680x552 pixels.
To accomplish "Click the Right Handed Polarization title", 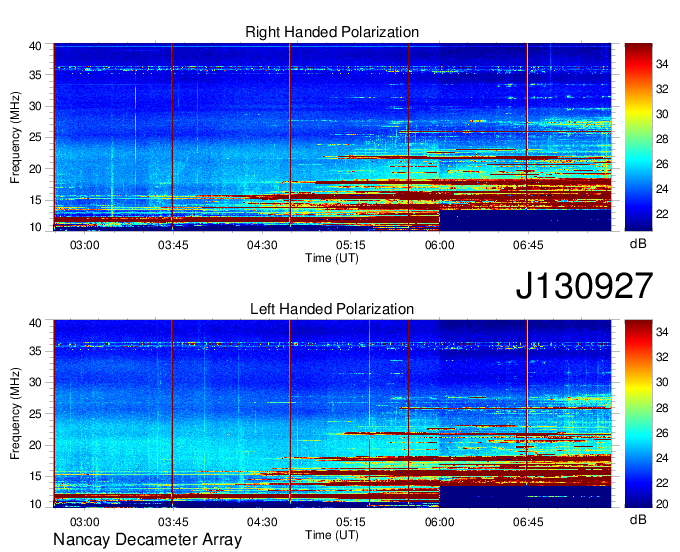I will pyautogui.click(x=332, y=32).
